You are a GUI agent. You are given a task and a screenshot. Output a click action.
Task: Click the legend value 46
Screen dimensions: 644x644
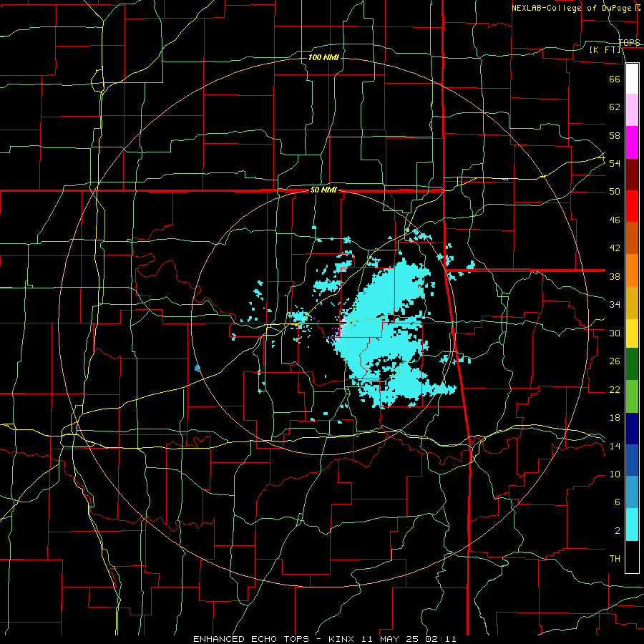click(615, 220)
